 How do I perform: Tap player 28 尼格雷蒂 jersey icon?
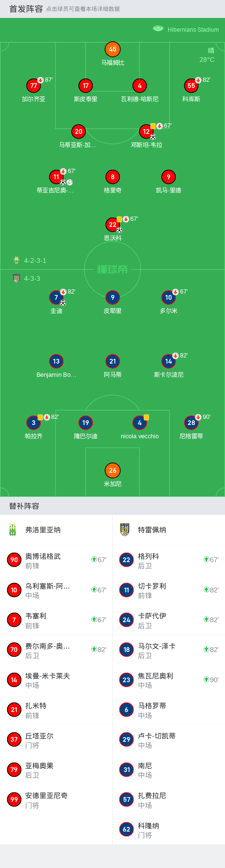(191, 423)
